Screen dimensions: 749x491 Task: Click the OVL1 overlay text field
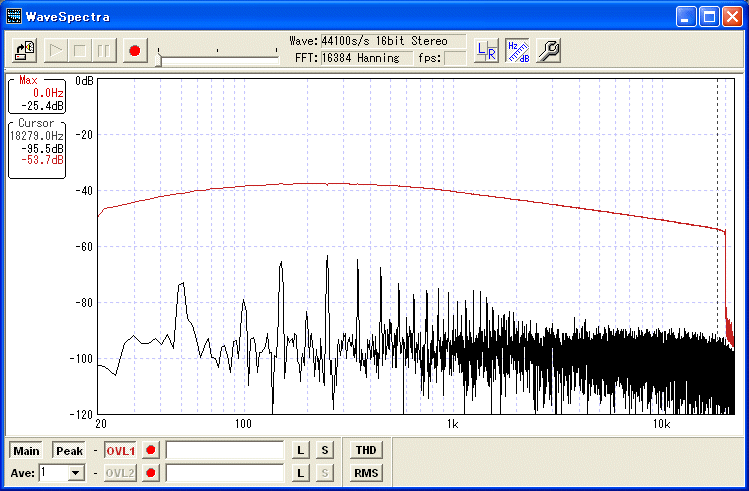(x=225, y=451)
